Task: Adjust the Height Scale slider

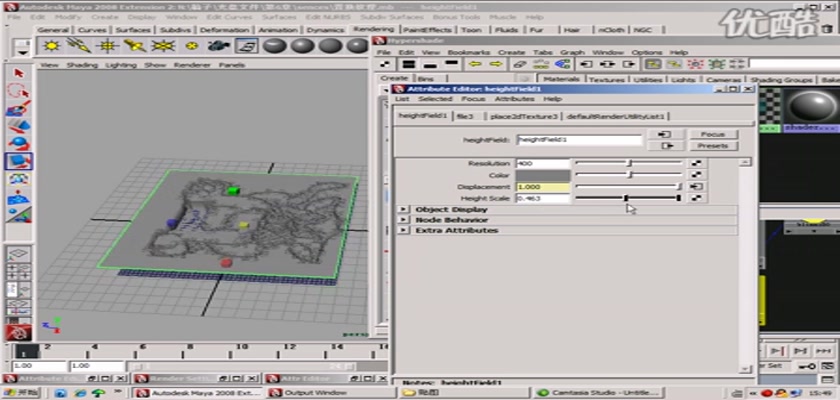Action: [x=627, y=198]
